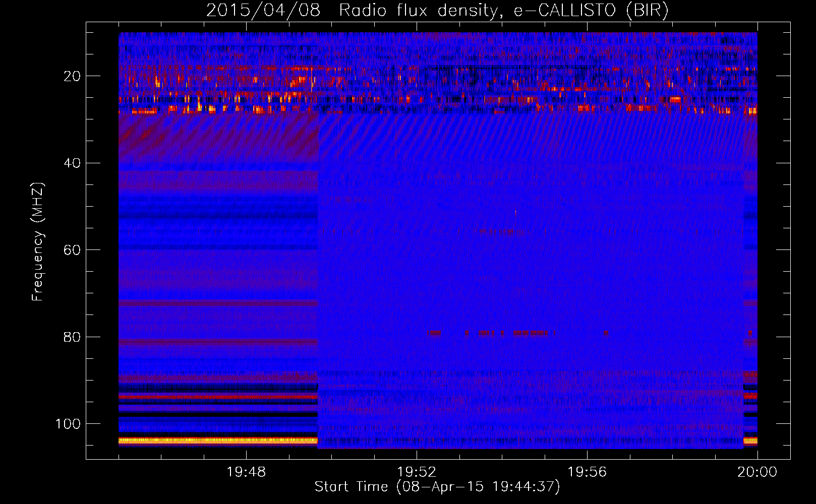Click the "Start Time (08-Apr-15 19:44:37)" axis label

[x=437, y=487]
